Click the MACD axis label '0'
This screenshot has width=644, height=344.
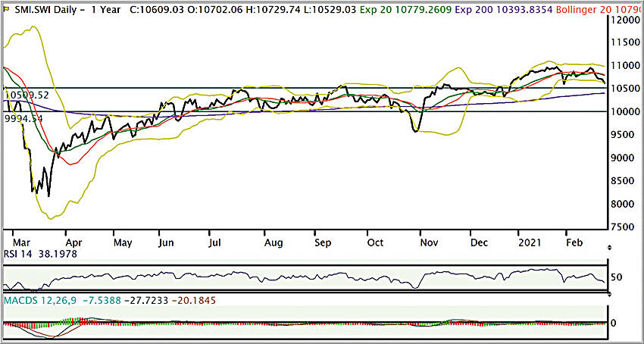tap(614, 323)
